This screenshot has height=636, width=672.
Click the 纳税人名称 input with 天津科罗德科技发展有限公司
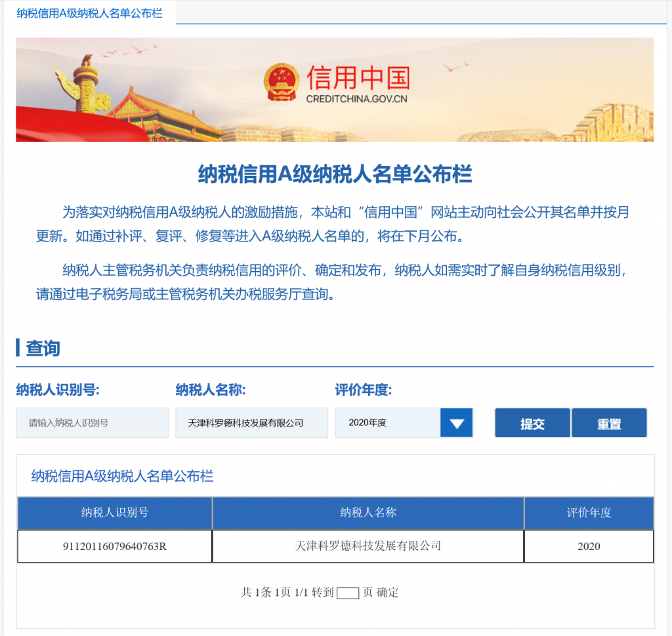(251, 423)
